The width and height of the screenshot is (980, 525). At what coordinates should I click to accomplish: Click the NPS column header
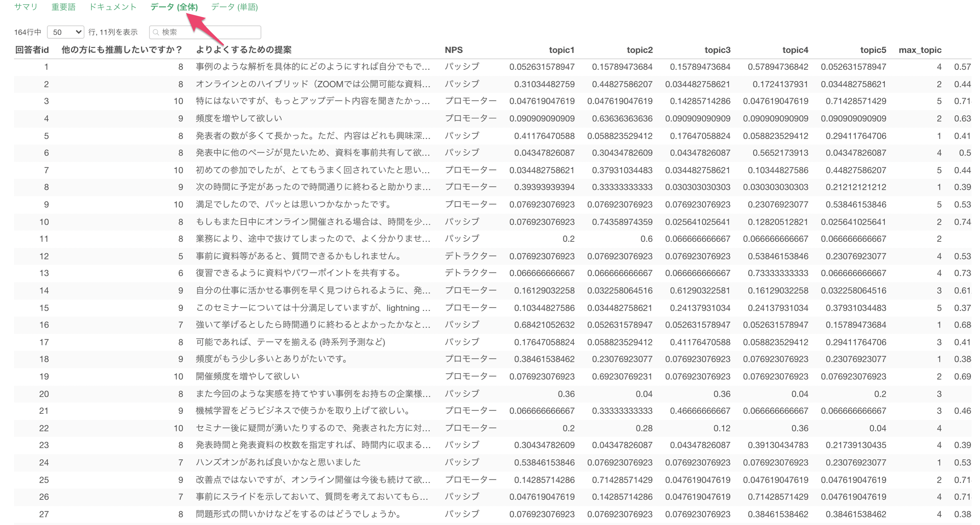click(454, 50)
